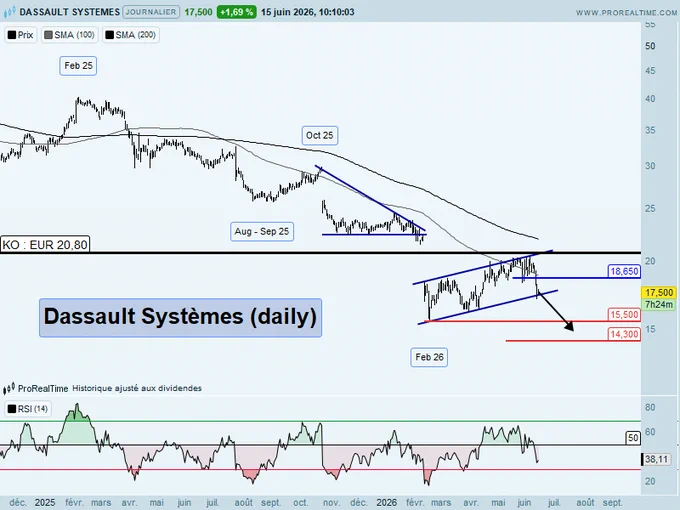Click the 38,11 RSI value tag
Image resolution: width=680 pixels, height=510 pixels.
pos(656,459)
